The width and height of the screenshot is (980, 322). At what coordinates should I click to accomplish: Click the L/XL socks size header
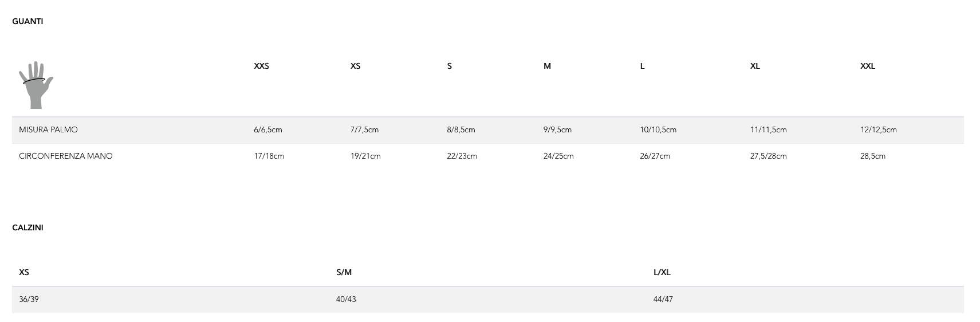(x=662, y=272)
